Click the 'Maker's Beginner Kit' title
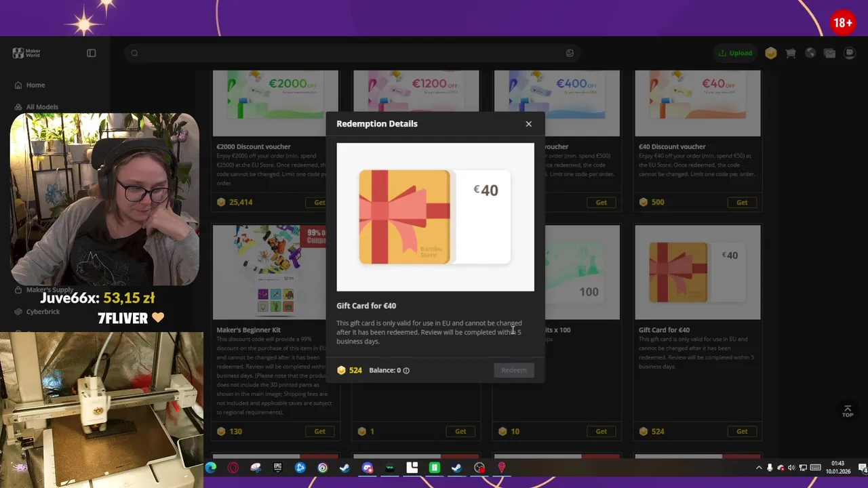 tap(248, 330)
